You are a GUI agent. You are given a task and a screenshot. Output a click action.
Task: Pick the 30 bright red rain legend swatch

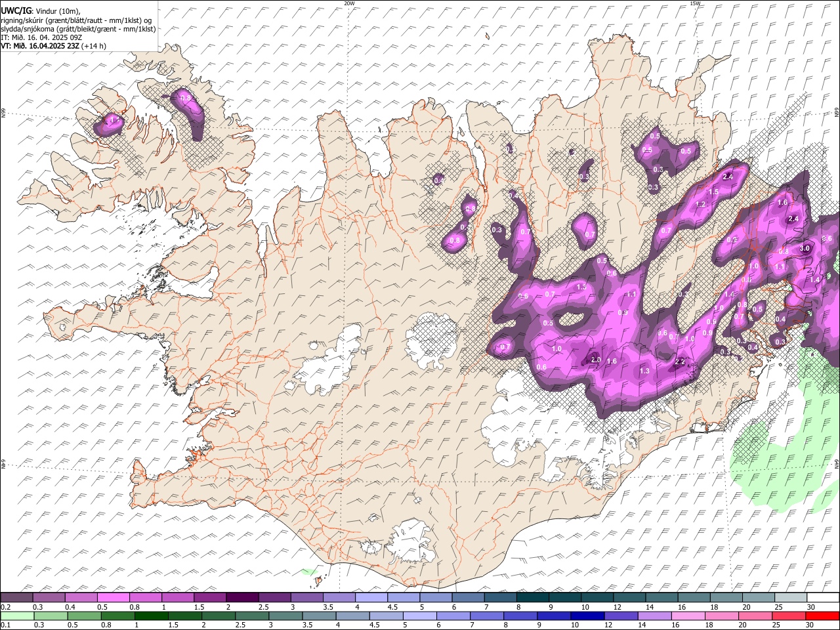pyautogui.click(x=822, y=616)
